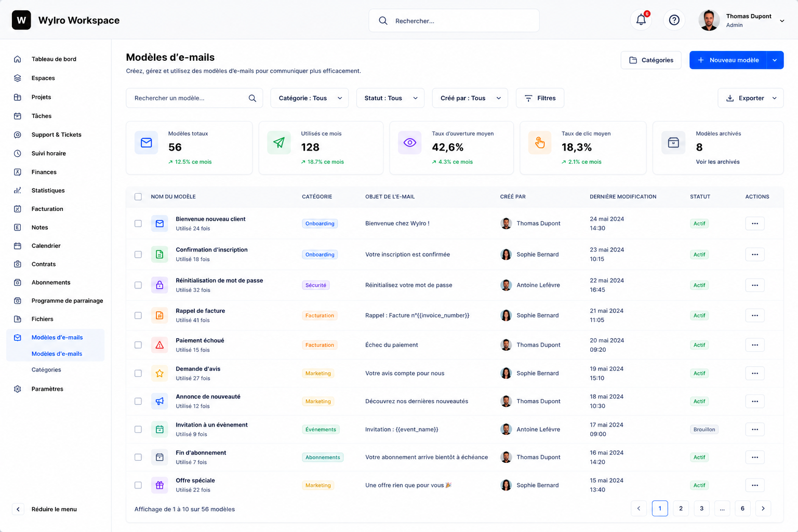Click the Abonnements sidebar icon

pos(18,283)
